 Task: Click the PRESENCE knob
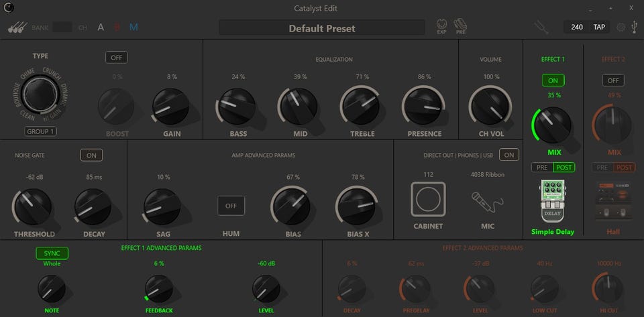pyautogui.click(x=423, y=107)
